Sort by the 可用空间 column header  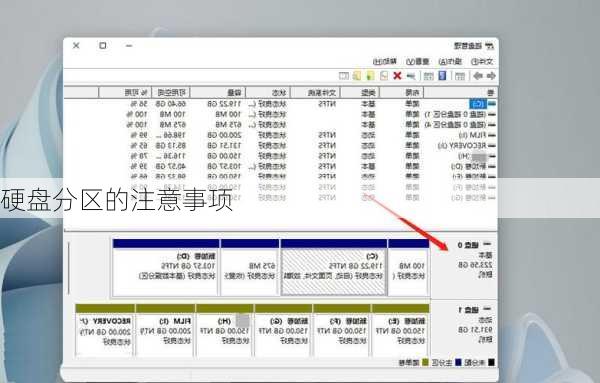tap(171, 93)
